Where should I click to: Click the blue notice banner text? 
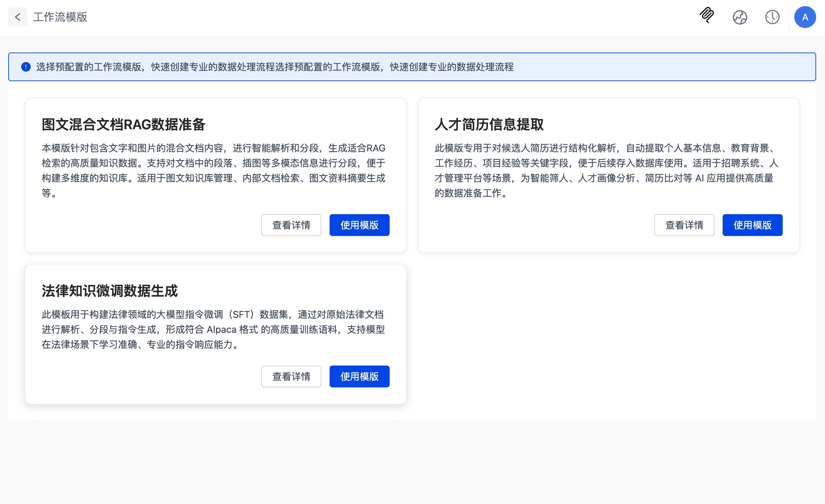(273, 67)
